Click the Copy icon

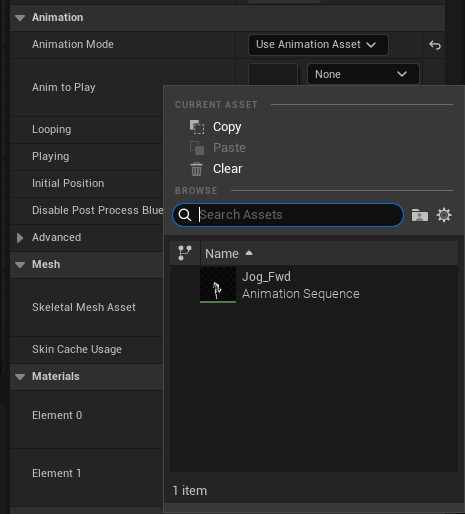(x=197, y=127)
